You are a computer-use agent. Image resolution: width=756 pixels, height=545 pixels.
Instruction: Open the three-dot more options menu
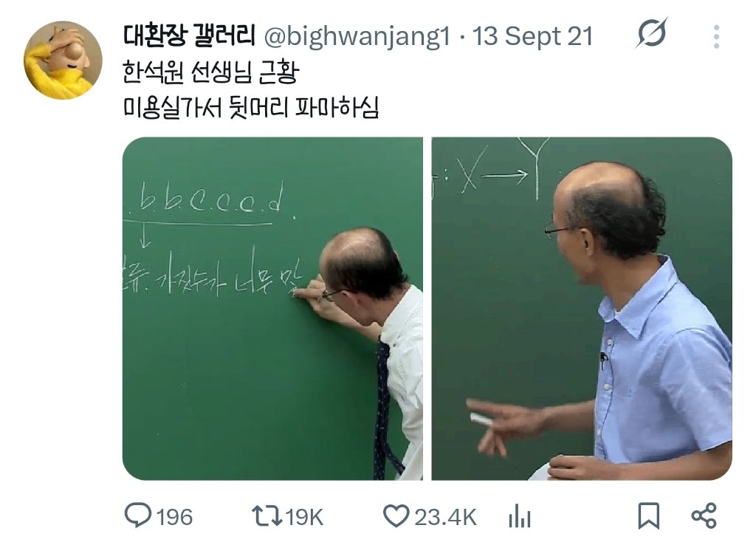point(716,37)
